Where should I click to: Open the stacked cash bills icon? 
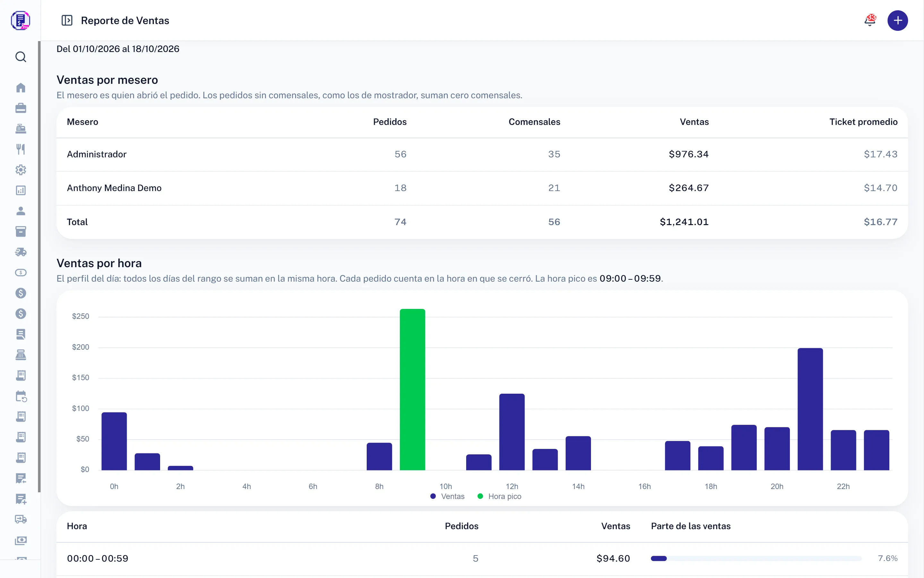coord(21,540)
